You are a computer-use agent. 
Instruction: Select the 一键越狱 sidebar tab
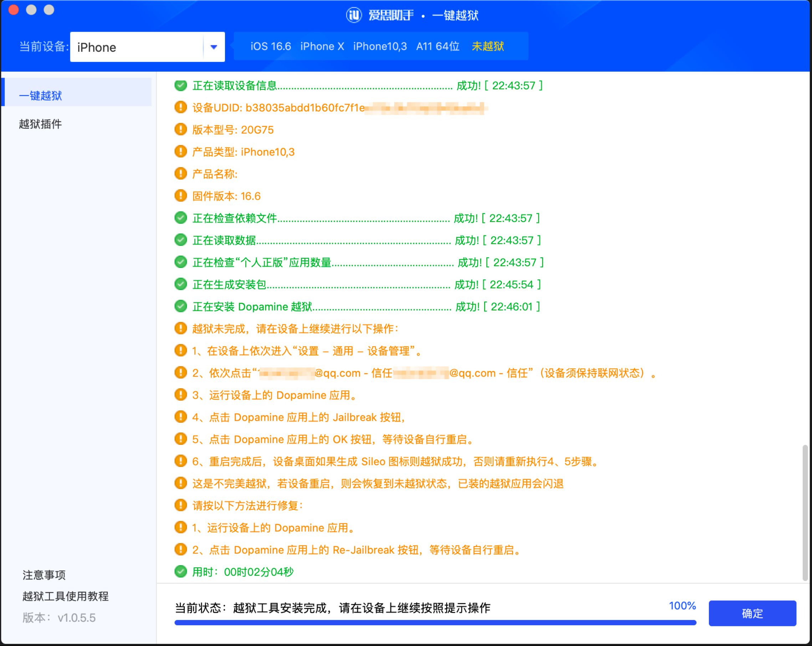click(x=41, y=96)
